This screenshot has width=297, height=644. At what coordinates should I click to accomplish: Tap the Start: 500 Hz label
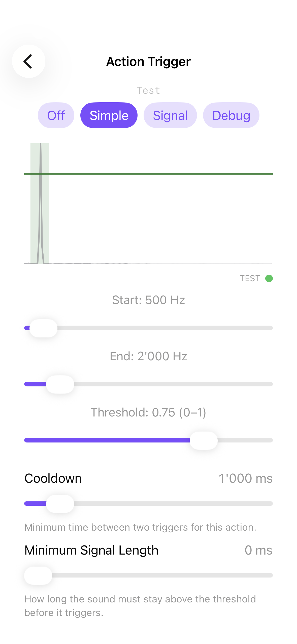[x=148, y=300]
